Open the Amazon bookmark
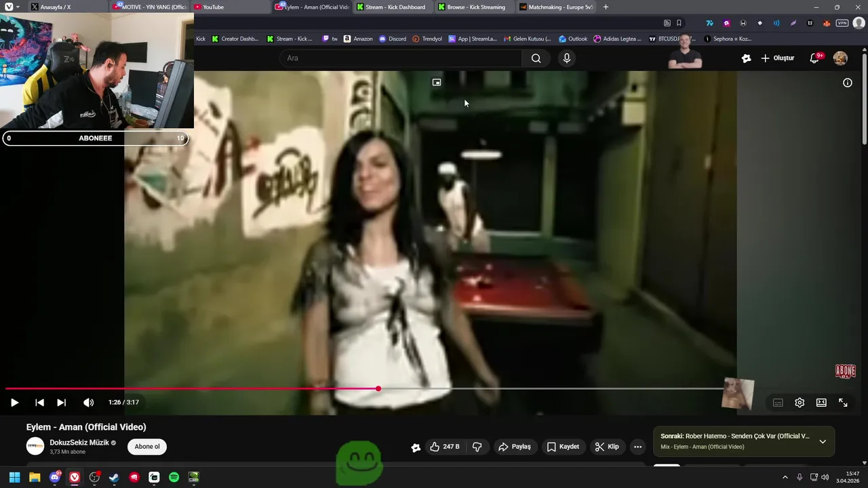 coord(358,39)
